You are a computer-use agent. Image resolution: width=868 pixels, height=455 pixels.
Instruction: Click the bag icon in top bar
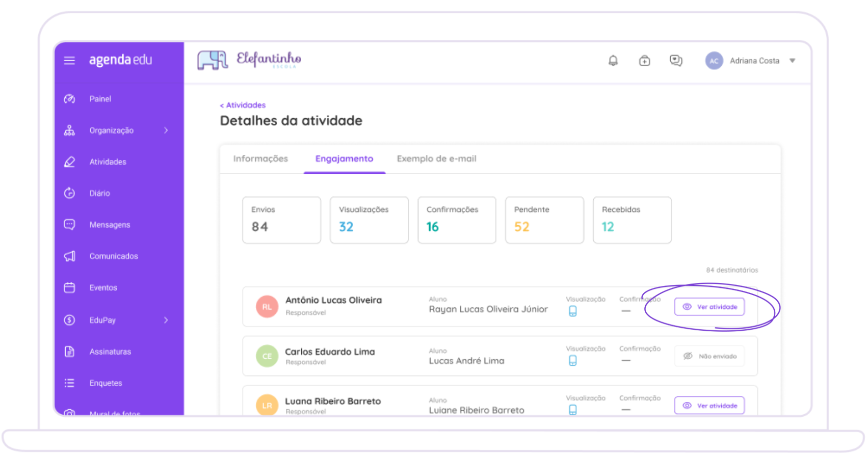coord(644,61)
